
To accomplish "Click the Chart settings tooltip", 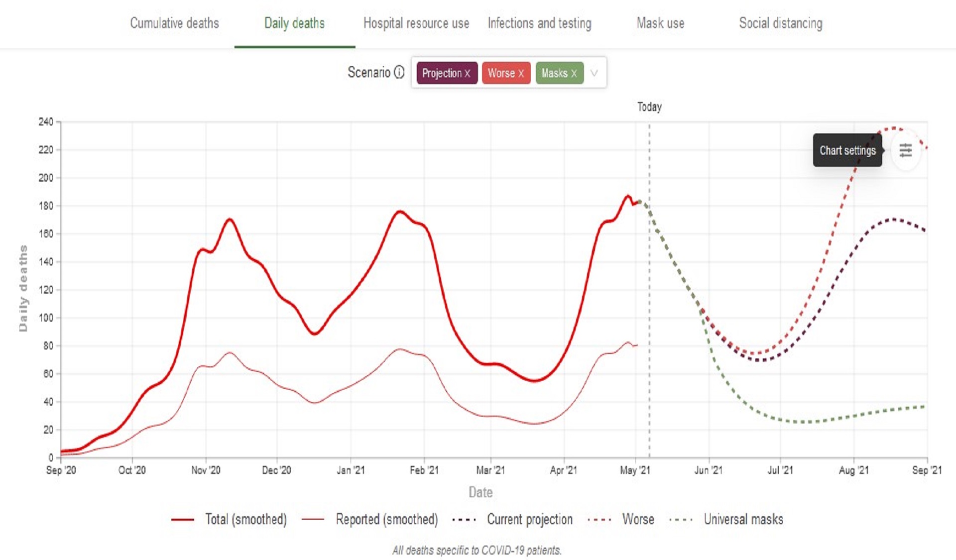I will (x=847, y=150).
